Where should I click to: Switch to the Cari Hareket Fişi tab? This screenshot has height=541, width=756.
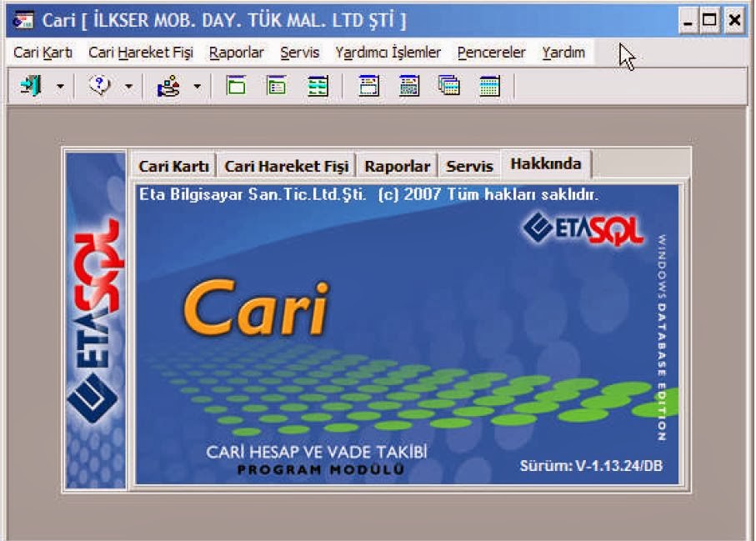pyautogui.click(x=287, y=167)
